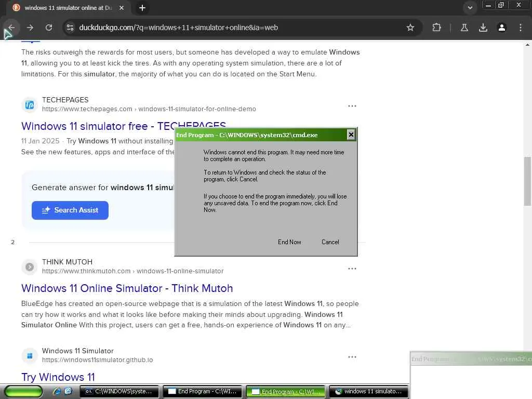
Task: Click TECHEPAGES site name
Action: [65, 100]
